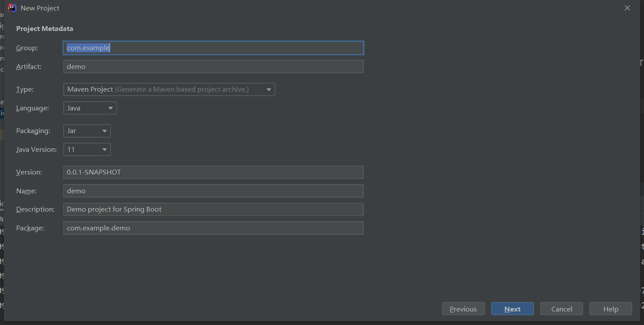Close the New Project dialog
Screen dimensions: 644x325
click(627, 8)
